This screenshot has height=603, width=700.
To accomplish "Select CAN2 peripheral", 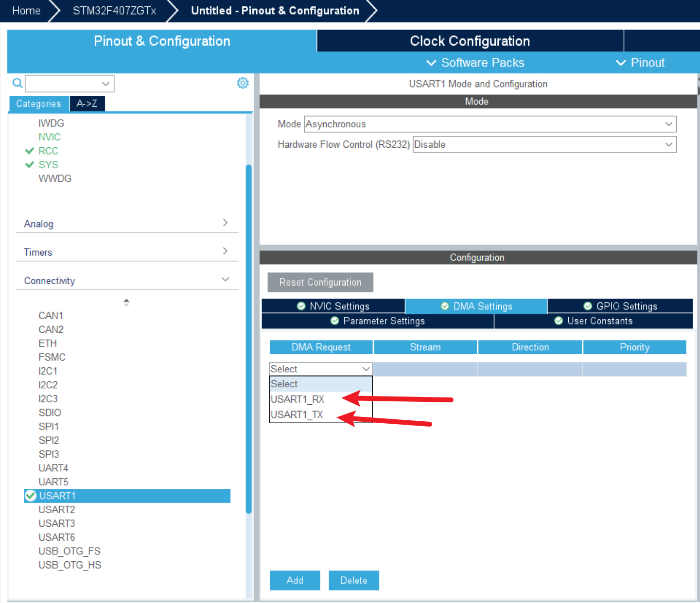I will [x=51, y=329].
